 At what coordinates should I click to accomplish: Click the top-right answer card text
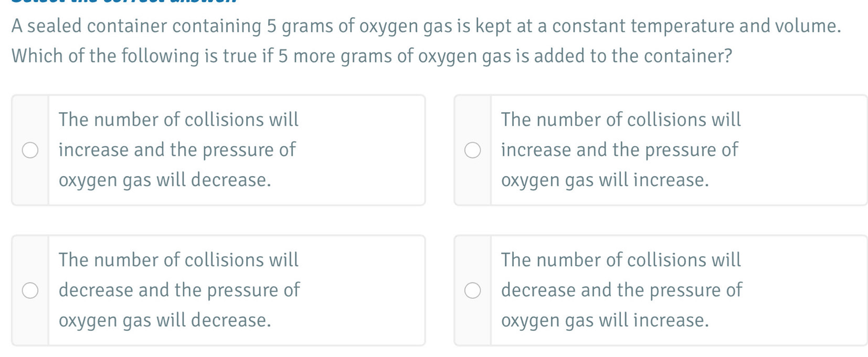(x=620, y=150)
